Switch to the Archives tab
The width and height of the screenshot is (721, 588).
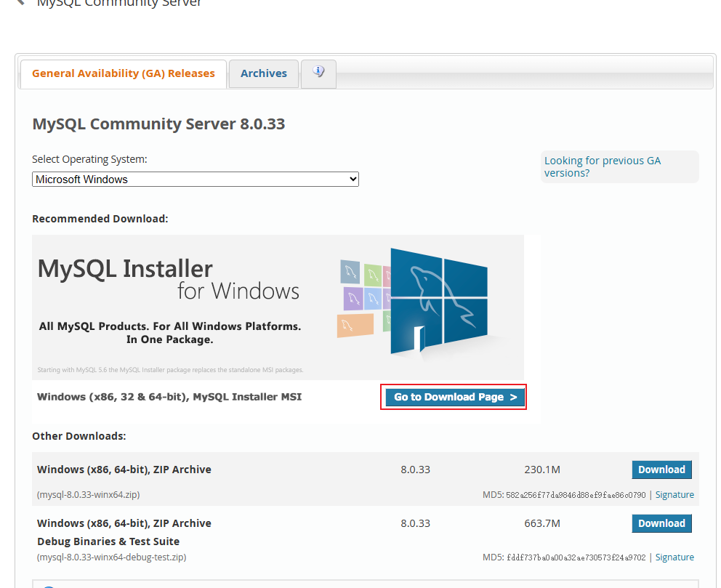click(x=264, y=73)
